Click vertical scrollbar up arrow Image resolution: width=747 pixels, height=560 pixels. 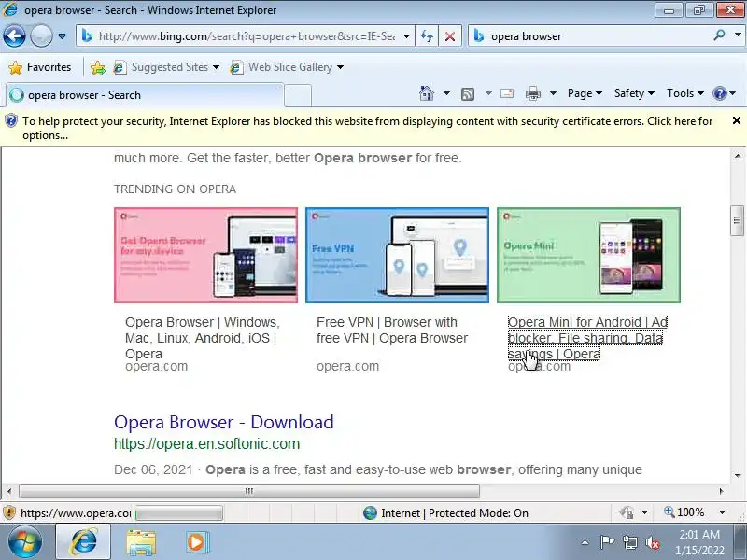coord(738,156)
